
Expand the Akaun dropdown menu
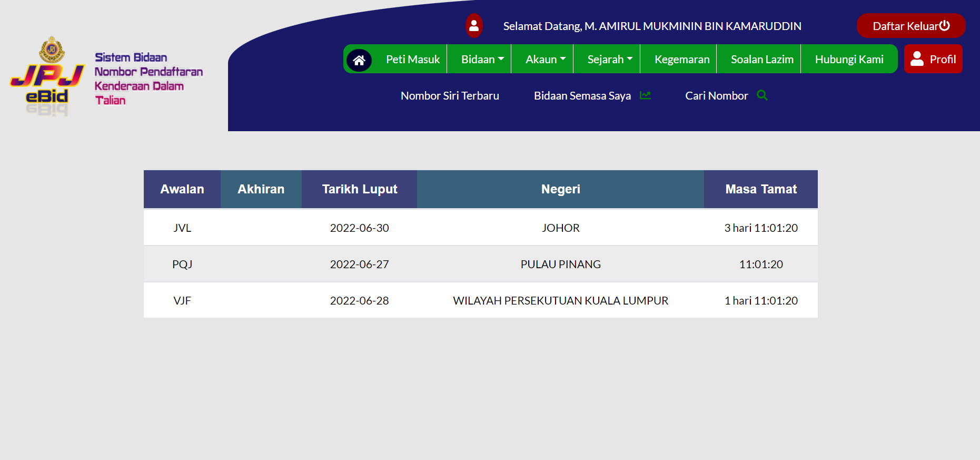[x=545, y=59]
